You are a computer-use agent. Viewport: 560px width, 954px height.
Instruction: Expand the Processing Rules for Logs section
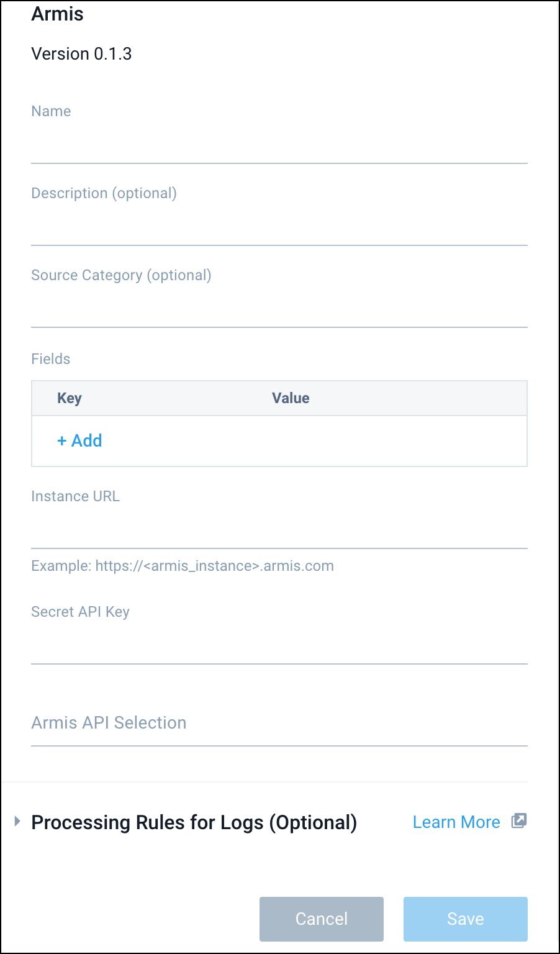click(x=194, y=822)
